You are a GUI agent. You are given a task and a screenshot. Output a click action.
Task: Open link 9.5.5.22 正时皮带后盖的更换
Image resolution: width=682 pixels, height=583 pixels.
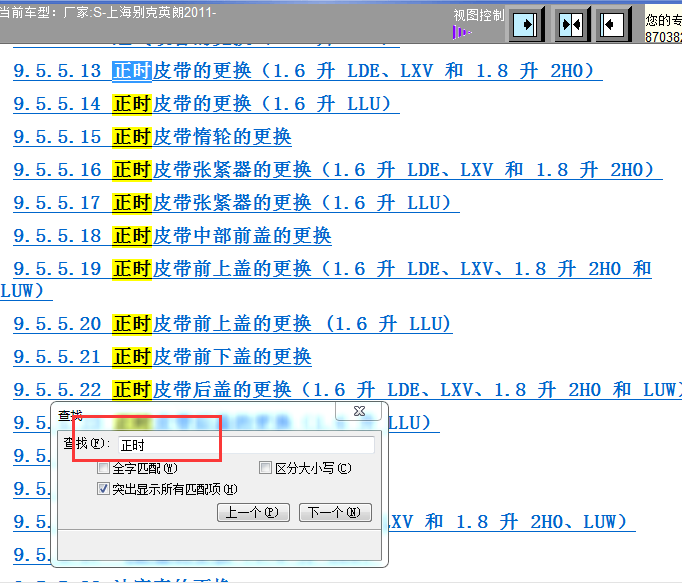tap(347, 390)
